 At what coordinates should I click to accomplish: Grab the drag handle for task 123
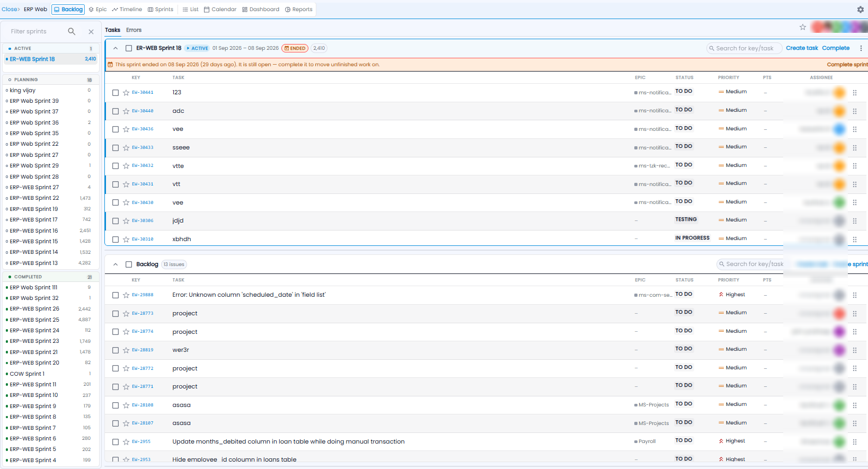click(855, 93)
